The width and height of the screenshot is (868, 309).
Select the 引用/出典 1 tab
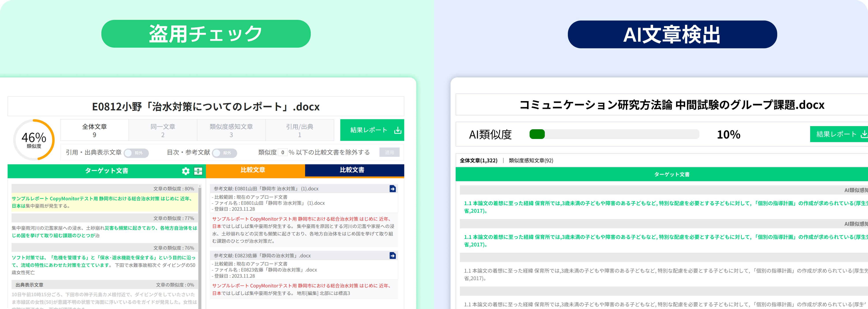299,130
